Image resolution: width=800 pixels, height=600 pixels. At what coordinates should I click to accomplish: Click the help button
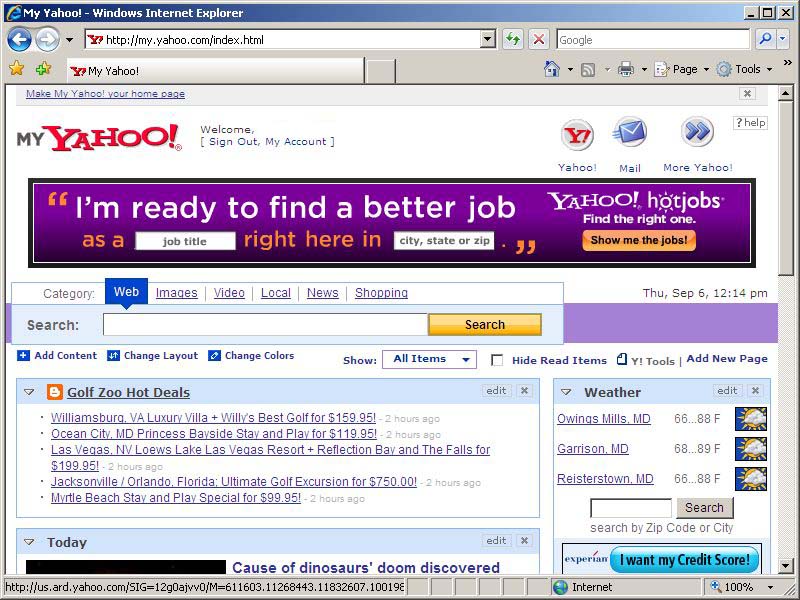[x=750, y=122]
